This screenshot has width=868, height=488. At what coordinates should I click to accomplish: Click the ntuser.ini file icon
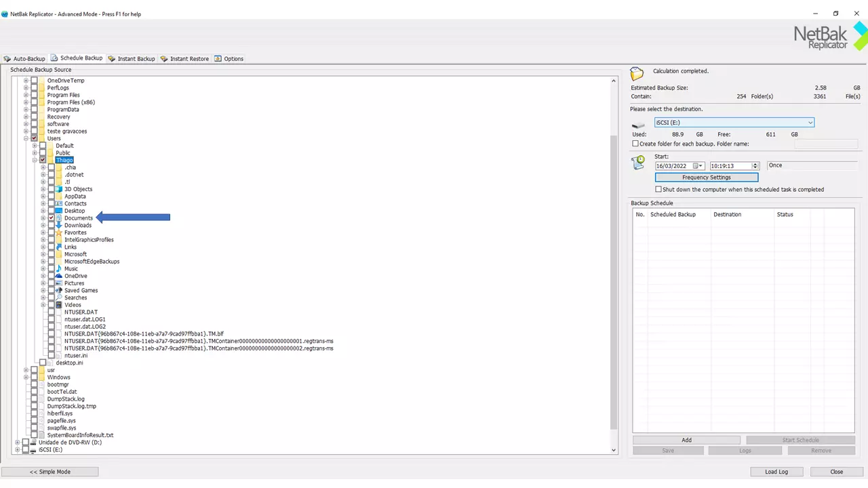[59, 356]
